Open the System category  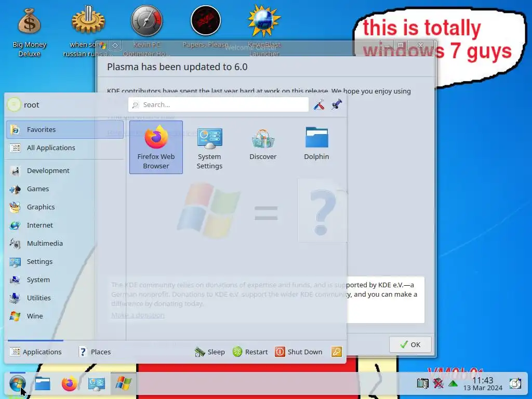coord(65,280)
